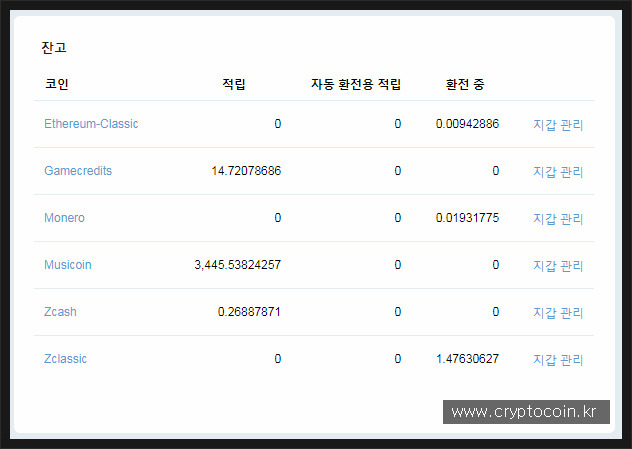Open the Ethereum-Classic coin link
Viewport: 632px width, 449px height.
point(91,124)
